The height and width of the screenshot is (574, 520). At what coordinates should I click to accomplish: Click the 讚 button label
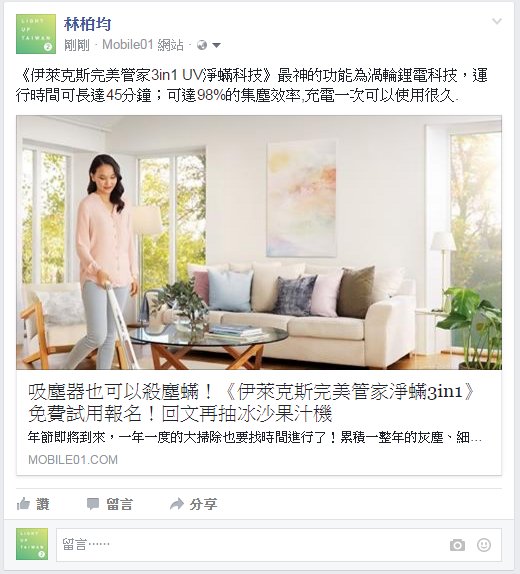coord(43,504)
